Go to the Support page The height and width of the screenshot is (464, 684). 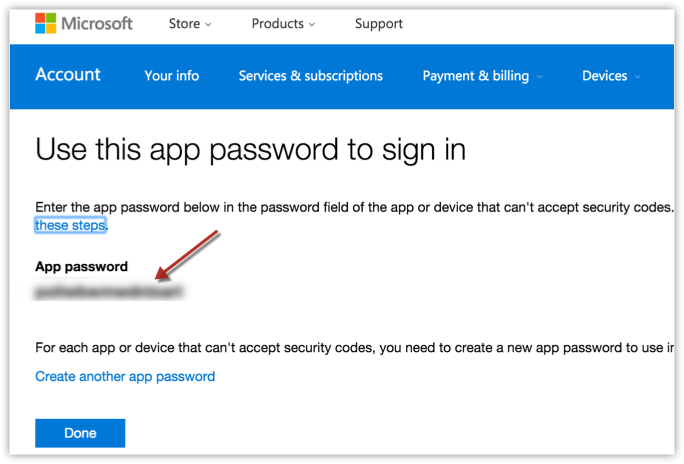coord(379,23)
